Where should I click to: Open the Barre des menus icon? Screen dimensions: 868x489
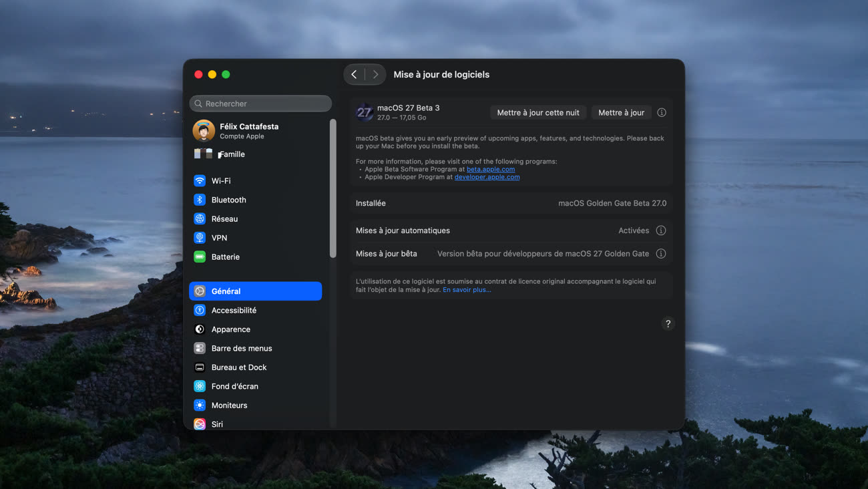pyautogui.click(x=200, y=349)
